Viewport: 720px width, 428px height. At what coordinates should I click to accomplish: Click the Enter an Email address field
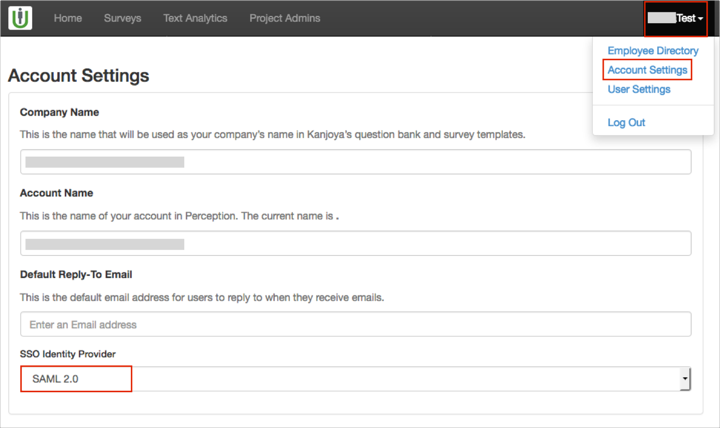pos(355,324)
